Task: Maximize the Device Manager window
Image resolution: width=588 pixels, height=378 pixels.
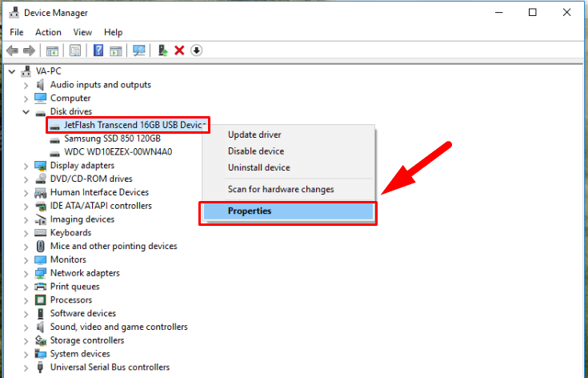Action: pos(533,12)
